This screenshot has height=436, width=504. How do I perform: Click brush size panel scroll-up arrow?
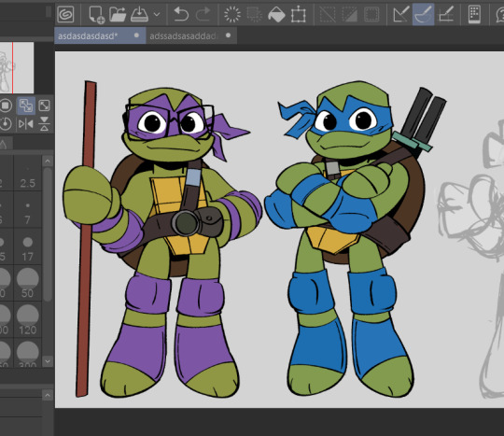coord(48,161)
